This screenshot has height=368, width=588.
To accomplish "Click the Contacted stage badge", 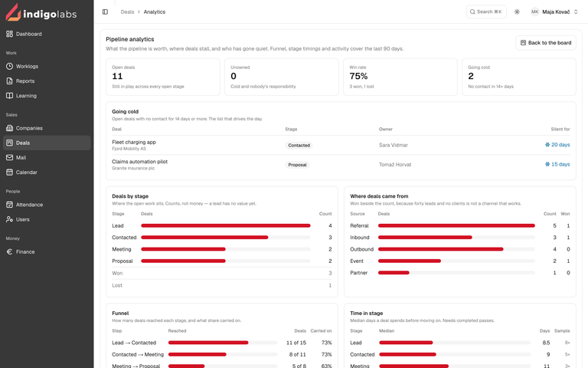I will pos(299,146).
